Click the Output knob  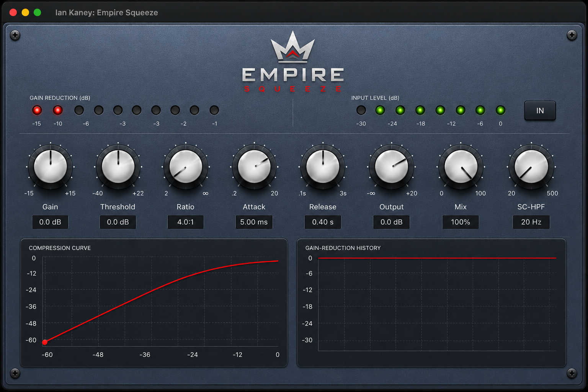coord(392,167)
